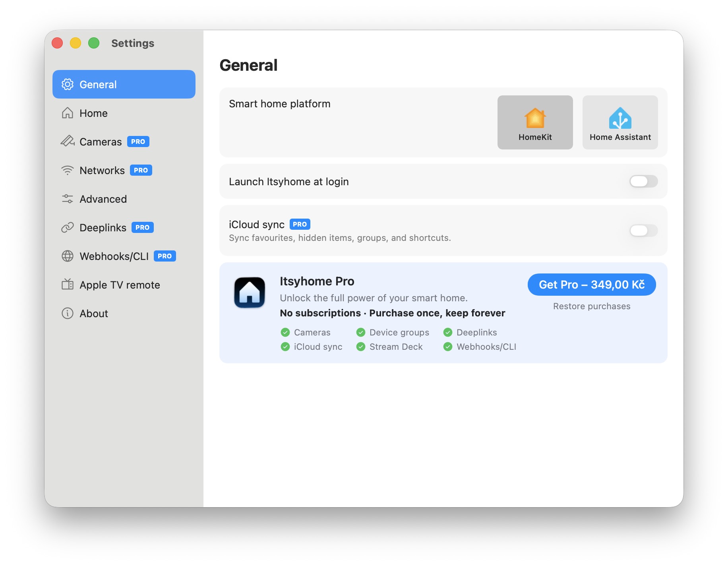Click the "Itsyhome Pro" heading
This screenshot has width=728, height=566.
pos(317,281)
